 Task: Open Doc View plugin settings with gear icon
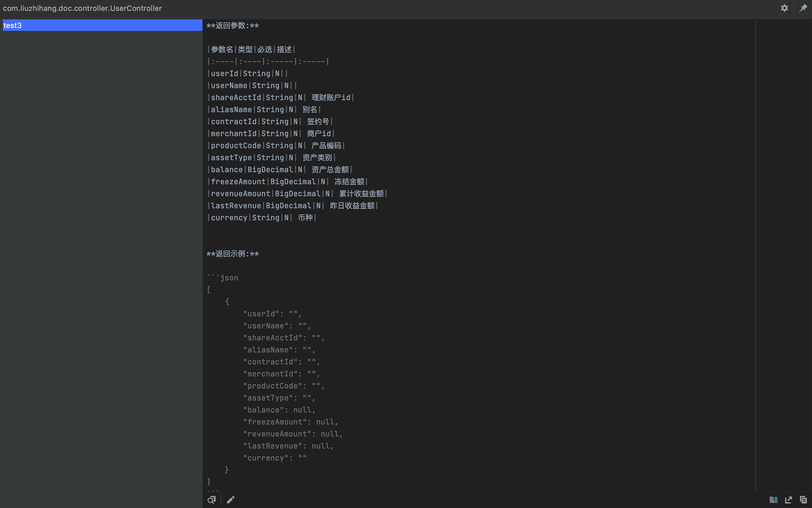click(x=785, y=8)
